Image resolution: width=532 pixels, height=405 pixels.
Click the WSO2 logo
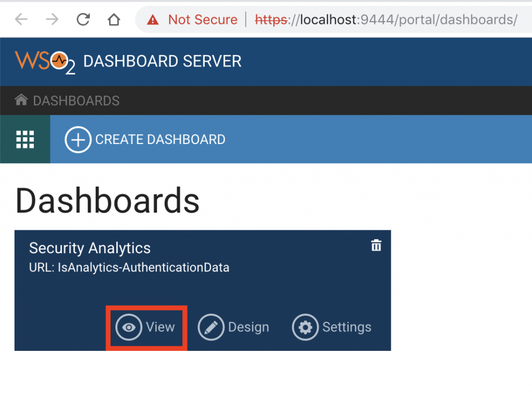coord(45,61)
